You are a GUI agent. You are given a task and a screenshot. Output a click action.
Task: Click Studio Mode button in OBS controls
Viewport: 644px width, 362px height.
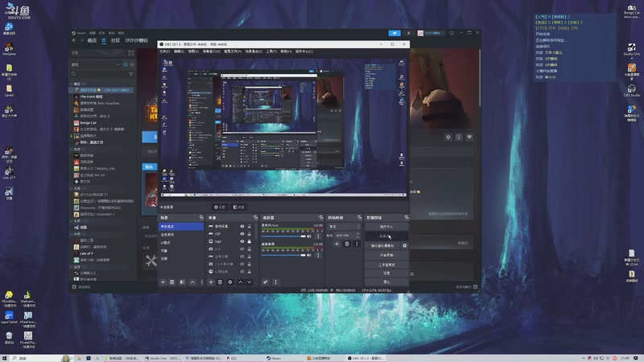(x=386, y=265)
